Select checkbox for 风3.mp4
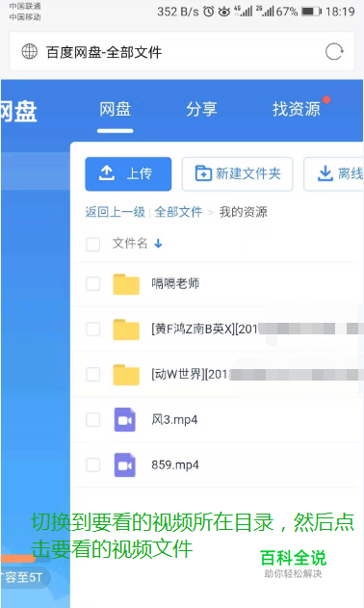Viewport: 364px width, 608px height. 93,419
